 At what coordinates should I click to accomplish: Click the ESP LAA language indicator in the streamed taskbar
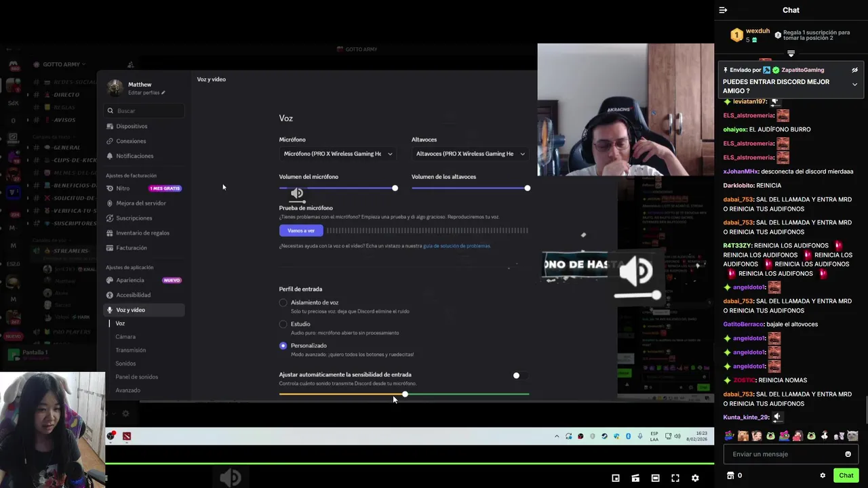(654, 436)
